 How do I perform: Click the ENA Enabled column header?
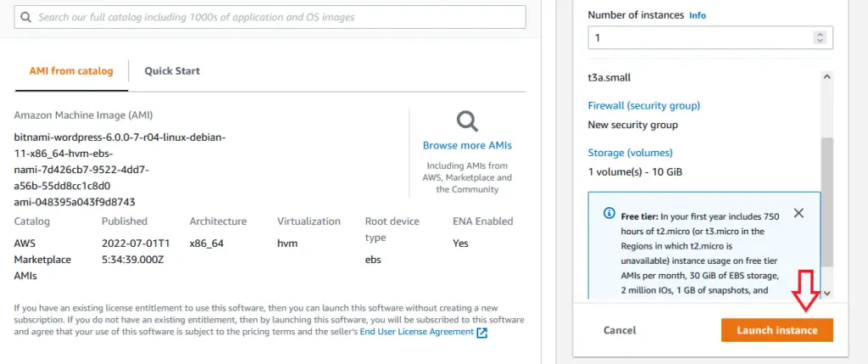click(x=482, y=221)
